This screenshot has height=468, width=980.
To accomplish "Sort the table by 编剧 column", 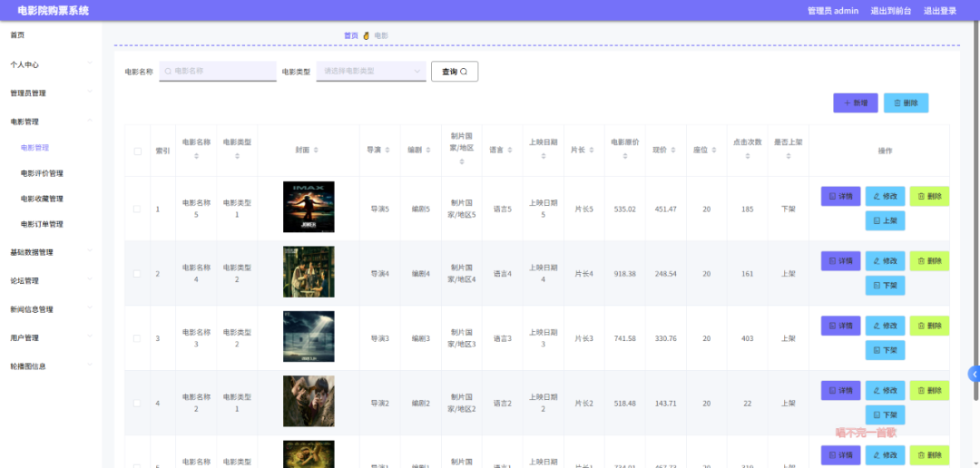I will [x=428, y=151].
